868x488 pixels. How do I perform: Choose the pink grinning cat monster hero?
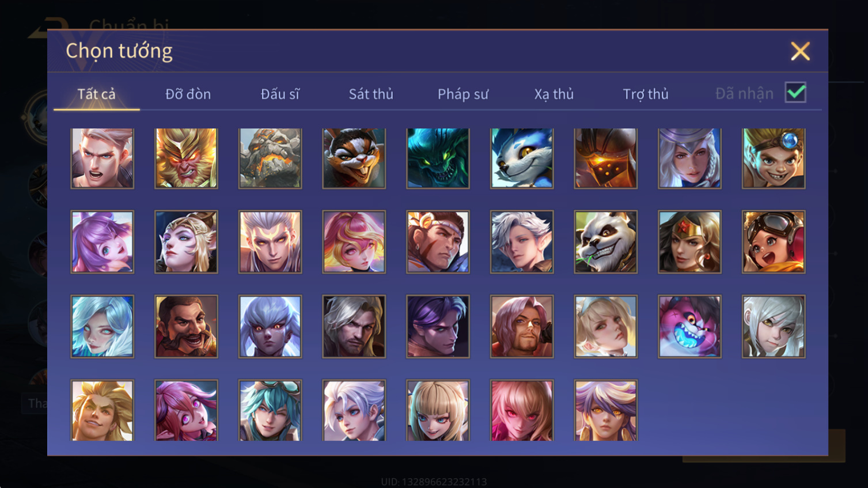[x=689, y=327]
